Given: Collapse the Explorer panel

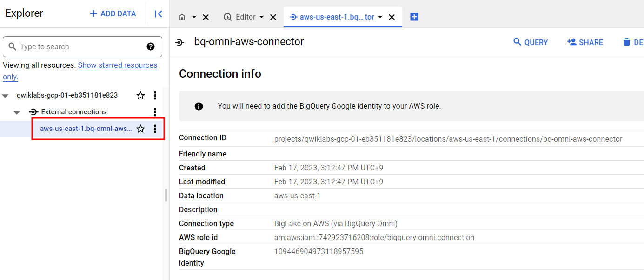Looking at the screenshot, I should tap(158, 14).
